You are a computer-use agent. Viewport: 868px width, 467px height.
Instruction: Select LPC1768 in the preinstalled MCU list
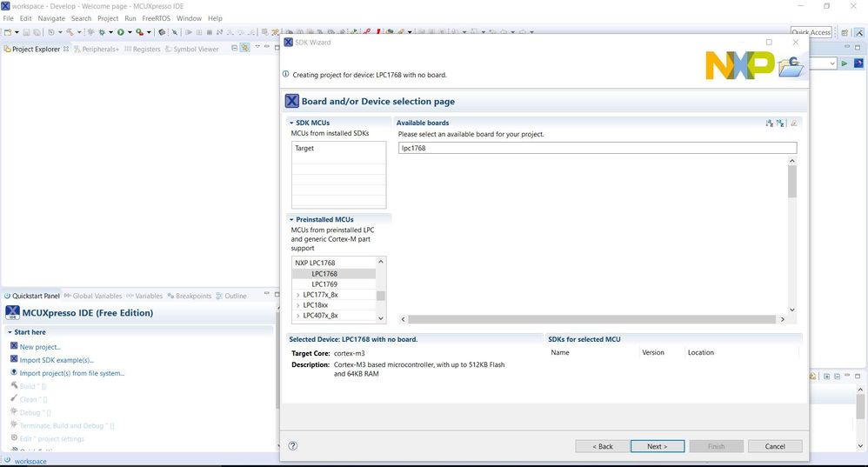324,274
